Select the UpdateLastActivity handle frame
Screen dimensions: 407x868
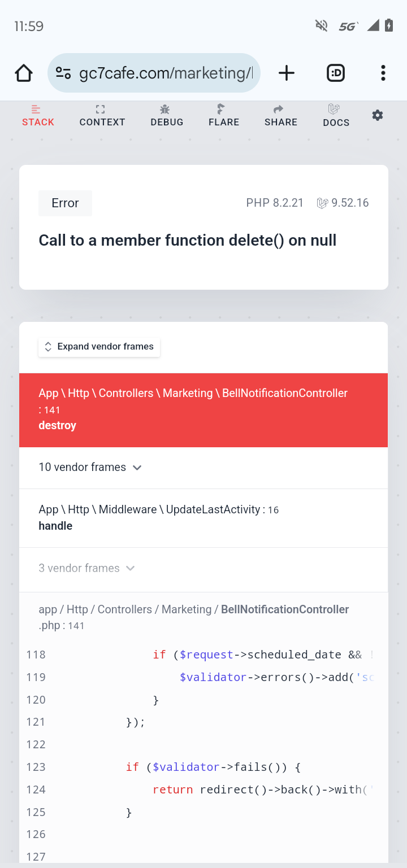point(203,518)
